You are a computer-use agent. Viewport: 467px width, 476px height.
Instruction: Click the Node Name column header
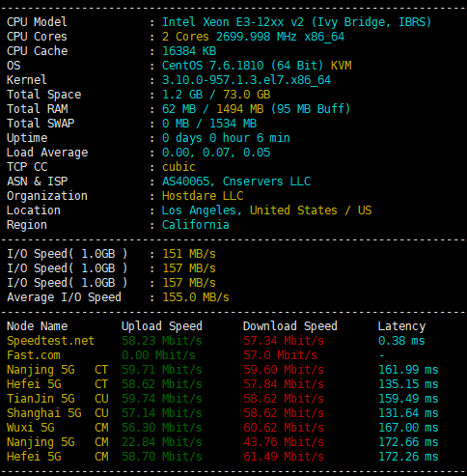point(38,326)
